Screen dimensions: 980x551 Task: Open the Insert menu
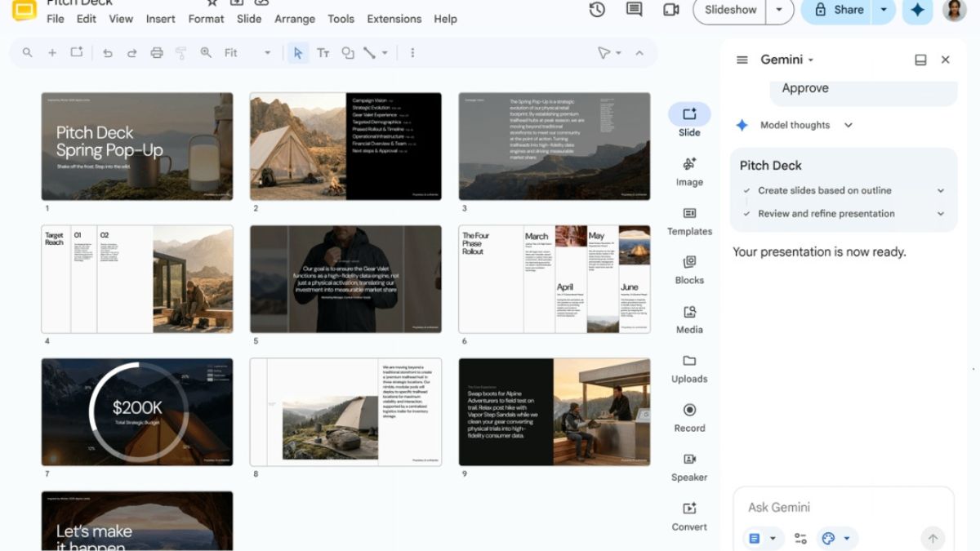tap(160, 19)
